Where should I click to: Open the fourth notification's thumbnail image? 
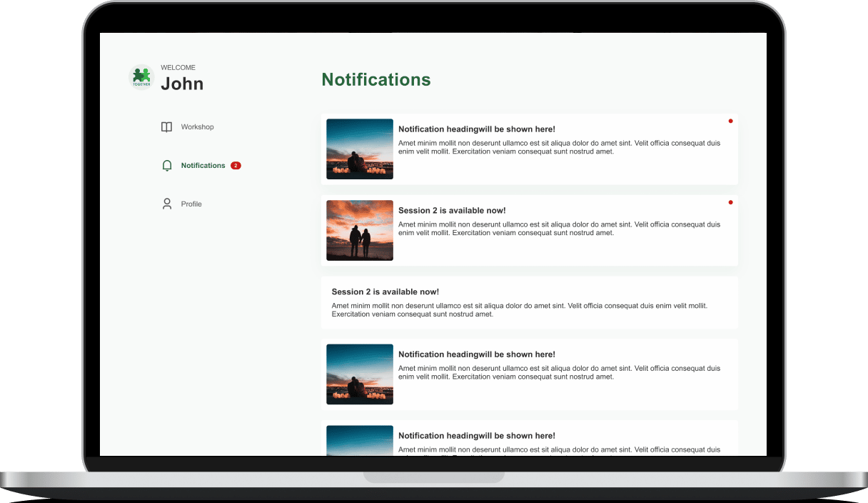pyautogui.click(x=360, y=374)
